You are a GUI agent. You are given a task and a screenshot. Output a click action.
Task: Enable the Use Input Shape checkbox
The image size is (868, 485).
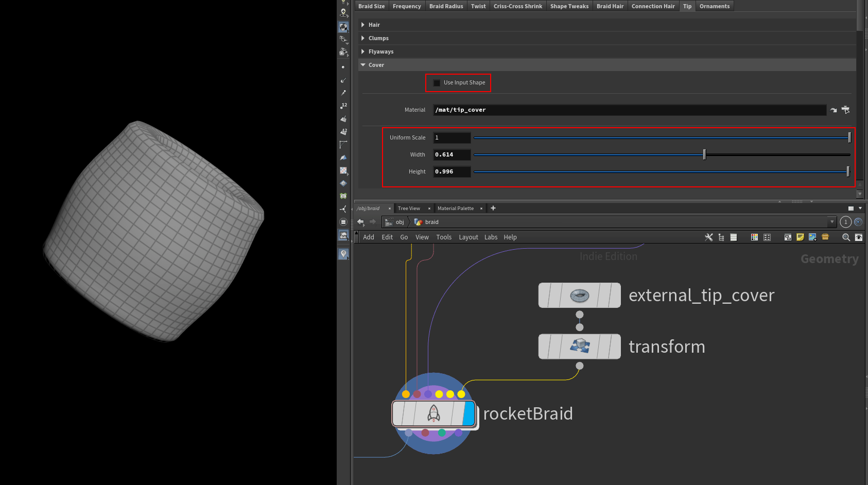(x=437, y=83)
